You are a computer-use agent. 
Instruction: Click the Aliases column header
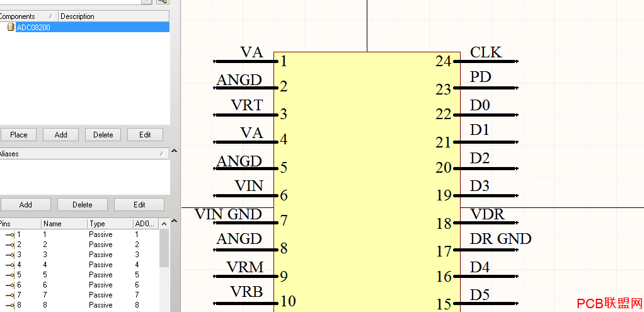pos(84,154)
